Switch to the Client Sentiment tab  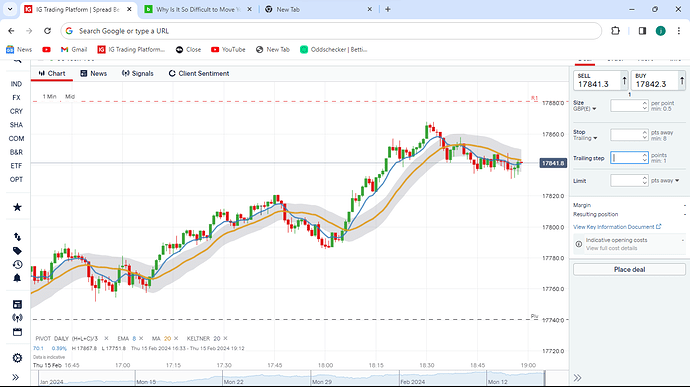199,74
